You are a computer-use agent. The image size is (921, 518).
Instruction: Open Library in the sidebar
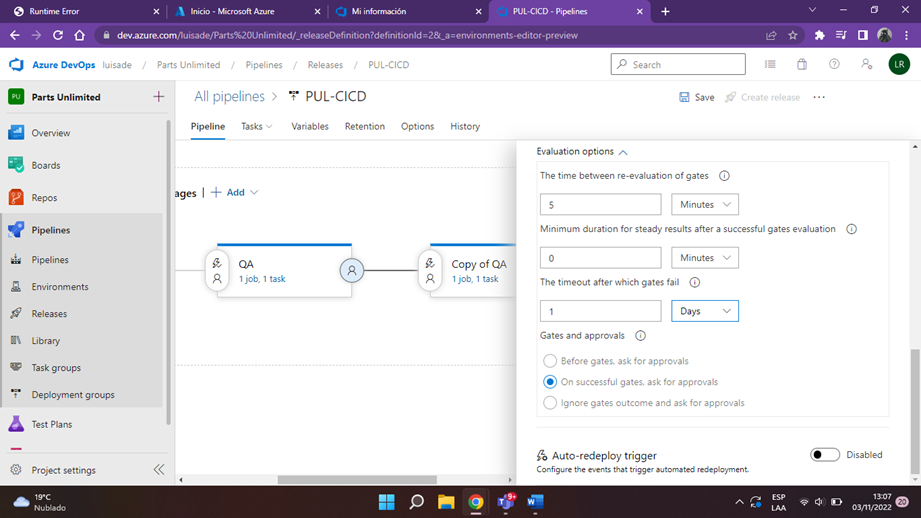pos(46,341)
